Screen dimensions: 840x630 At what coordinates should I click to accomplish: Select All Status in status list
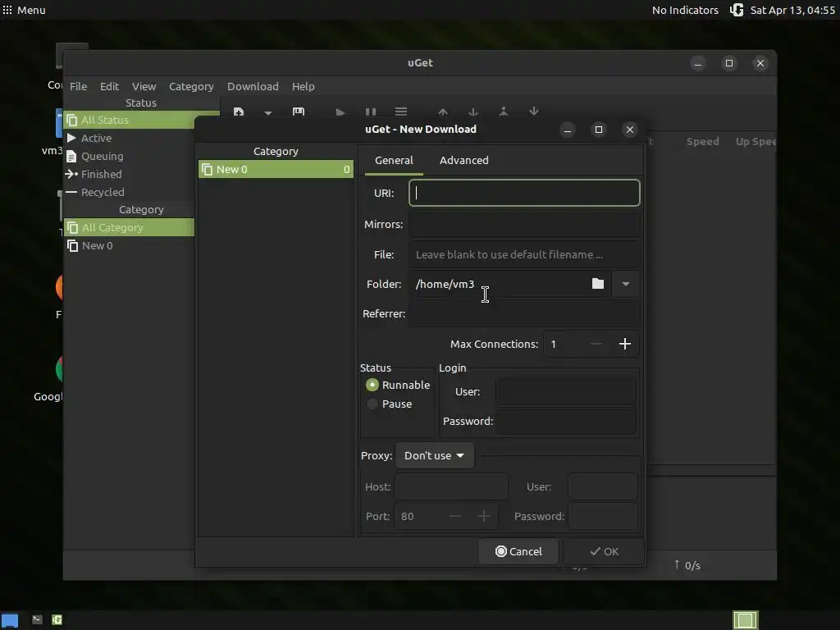[x=129, y=120]
